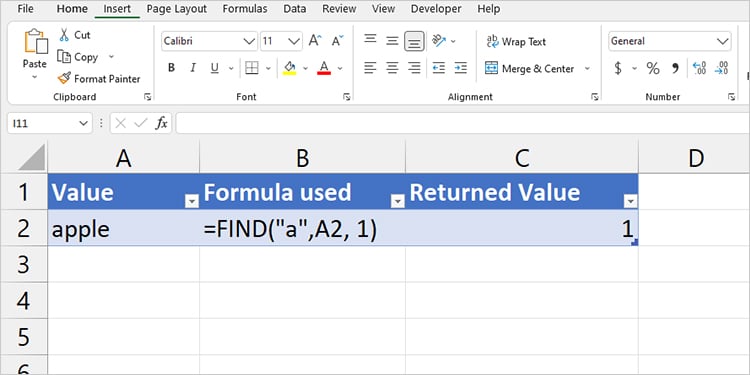Toggle Wrap Text option

click(516, 42)
